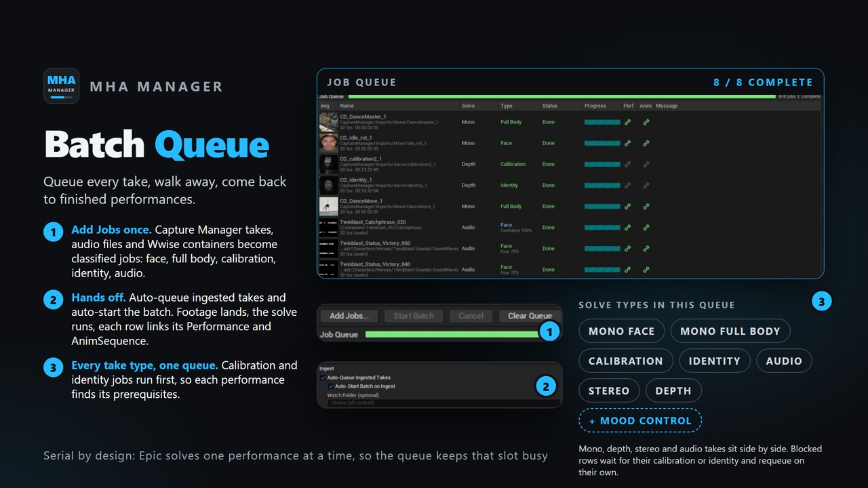Screen dimensions: 868x488
Task: Click the Start Batch button
Action: click(414, 316)
